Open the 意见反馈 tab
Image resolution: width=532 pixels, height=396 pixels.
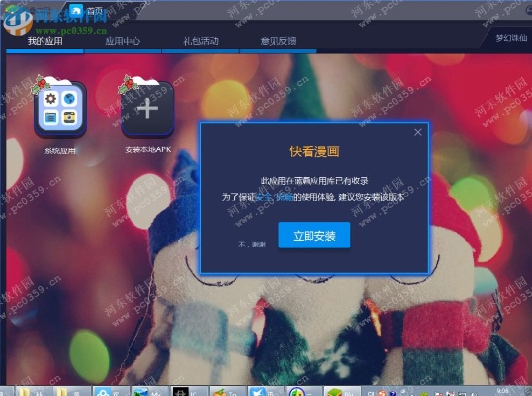(x=278, y=41)
